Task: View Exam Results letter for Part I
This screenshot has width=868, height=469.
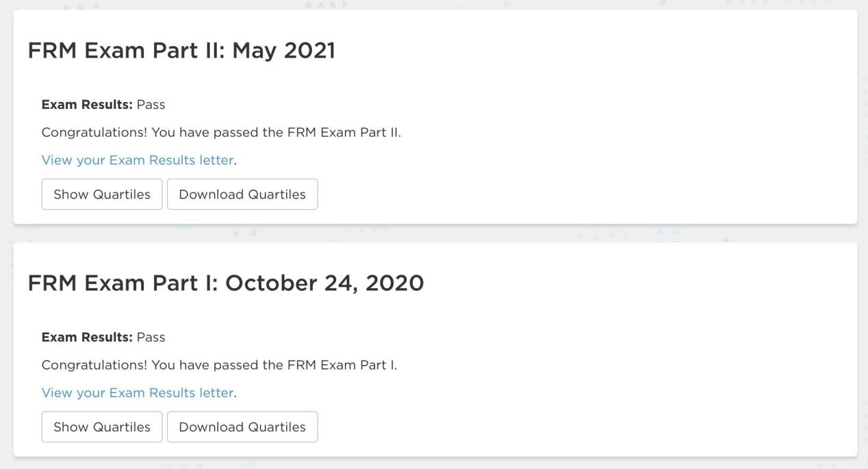Action: click(x=137, y=393)
